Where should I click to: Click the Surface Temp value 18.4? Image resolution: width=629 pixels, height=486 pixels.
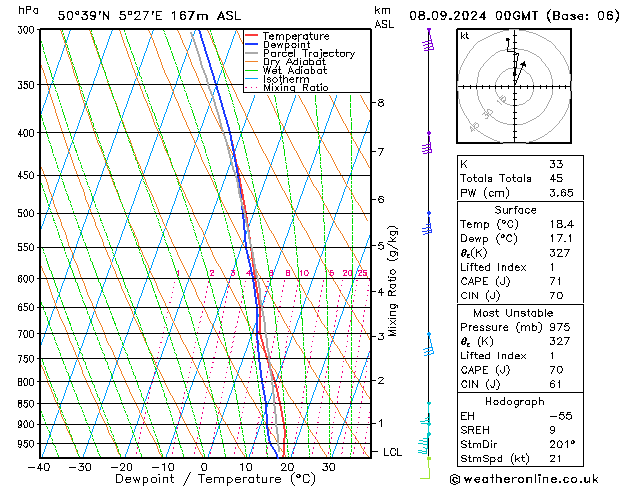coord(561,224)
